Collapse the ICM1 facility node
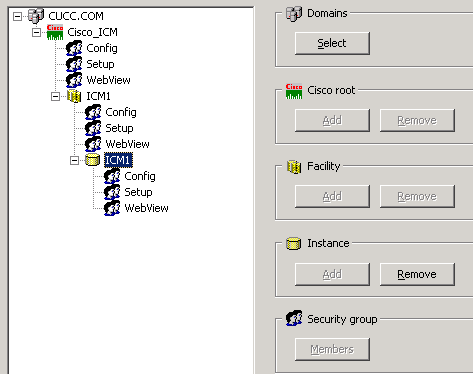The image size is (473, 374). click(55, 96)
